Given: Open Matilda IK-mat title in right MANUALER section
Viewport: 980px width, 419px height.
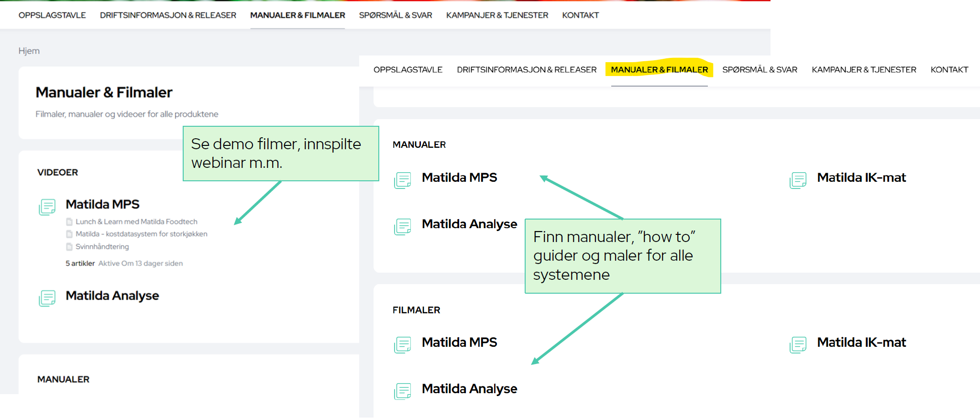Looking at the screenshot, I should (861, 177).
